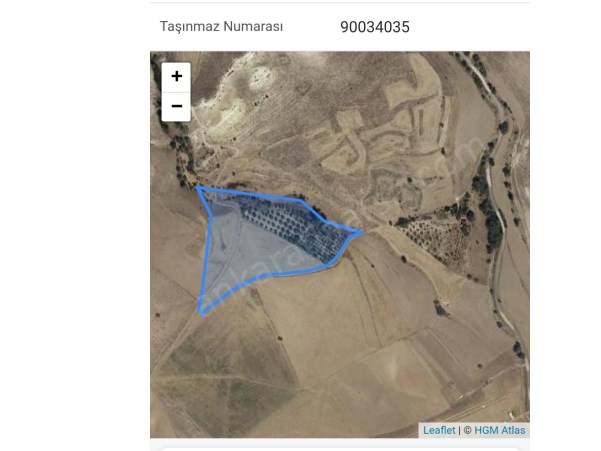Viewport: 601px width, 451px height.
Task: Click the scattered orchard east of the parcel
Action: 435,238
